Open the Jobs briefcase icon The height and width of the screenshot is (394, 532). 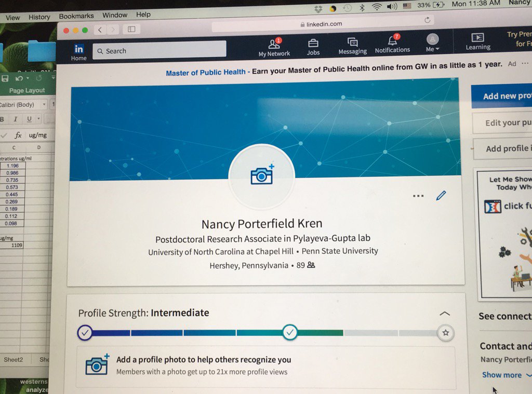pos(313,47)
